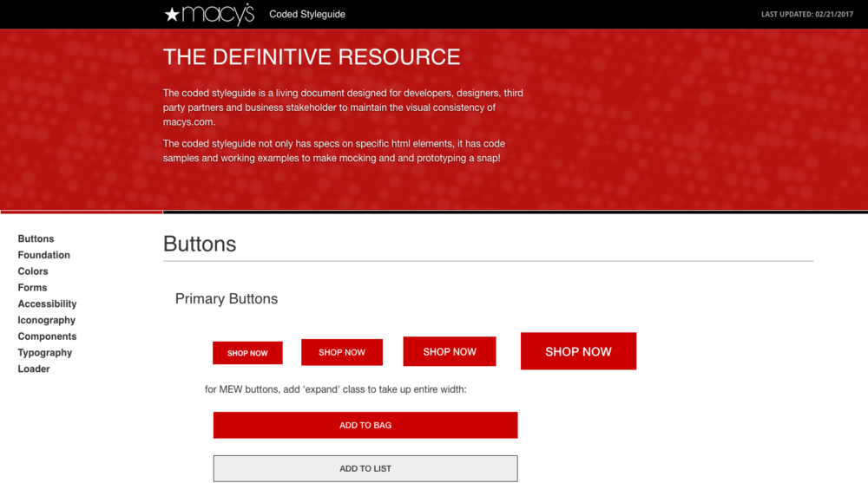Click the Primary Buttons subheading
This screenshot has width=868, height=483.
point(227,299)
